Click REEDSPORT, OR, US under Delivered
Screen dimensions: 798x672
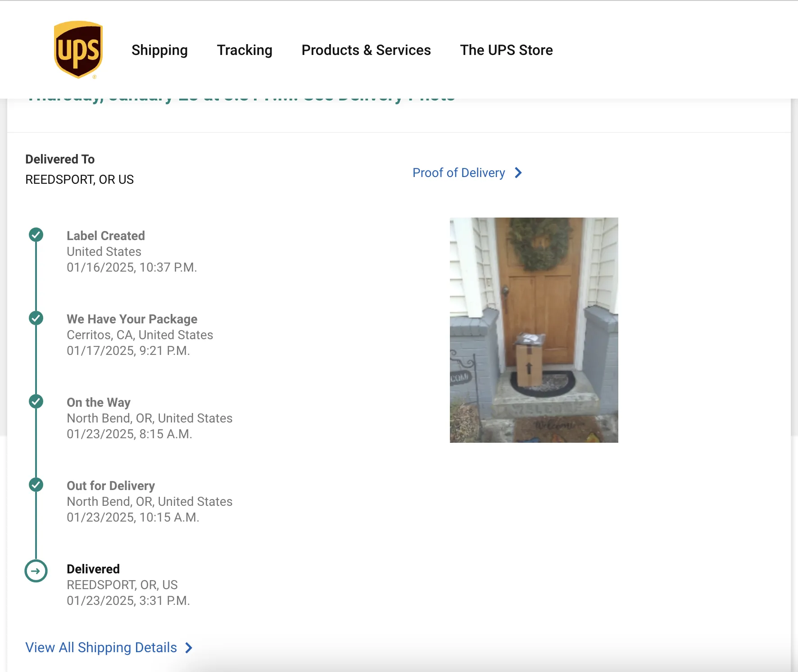pyautogui.click(x=122, y=585)
